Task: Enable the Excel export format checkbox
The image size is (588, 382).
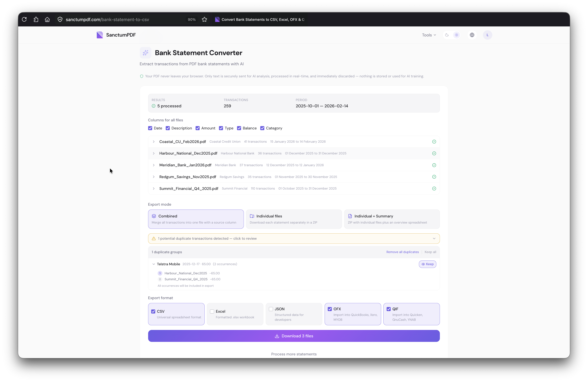Action: 212,311
